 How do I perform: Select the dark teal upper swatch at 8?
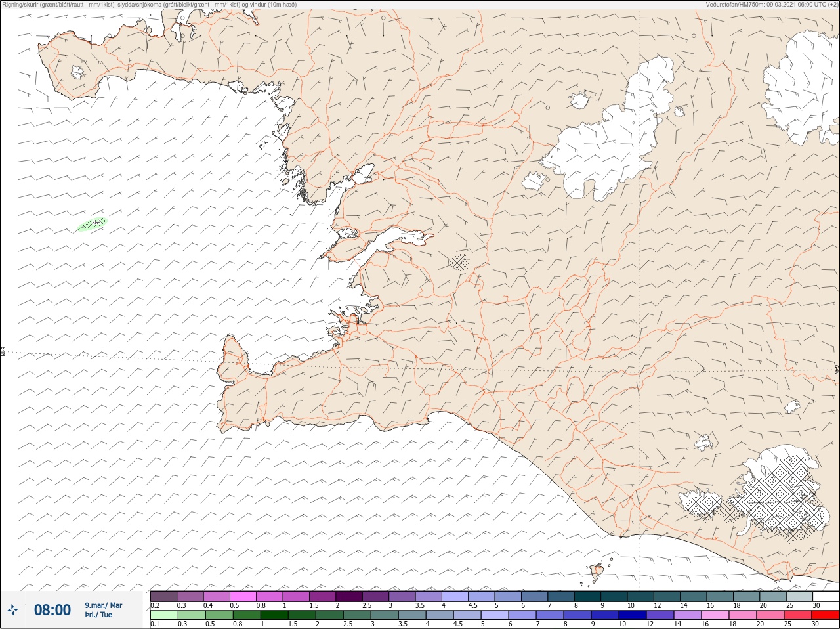pyautogui.click(x=587, y=596)
